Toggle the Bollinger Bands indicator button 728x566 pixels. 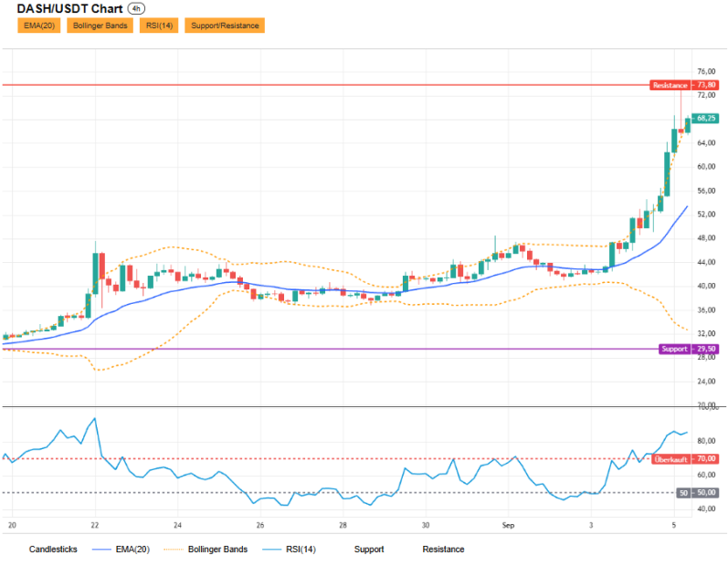(x=100, y=26)
